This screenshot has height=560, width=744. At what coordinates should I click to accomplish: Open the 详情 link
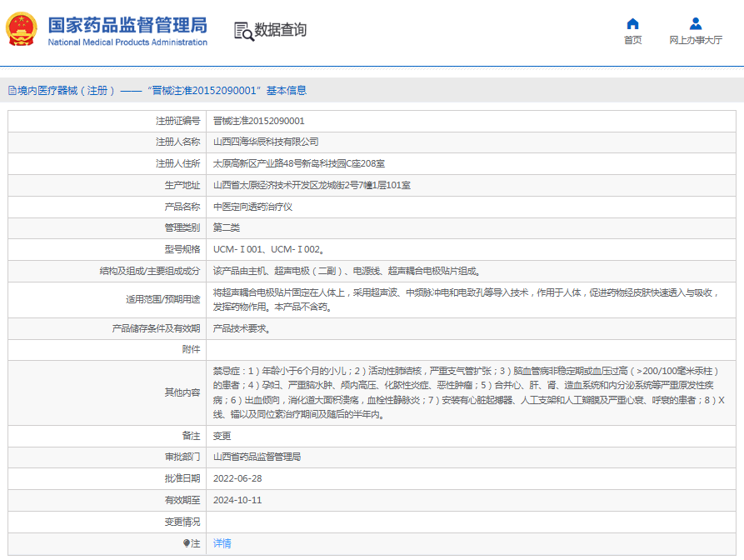point(222,543)
